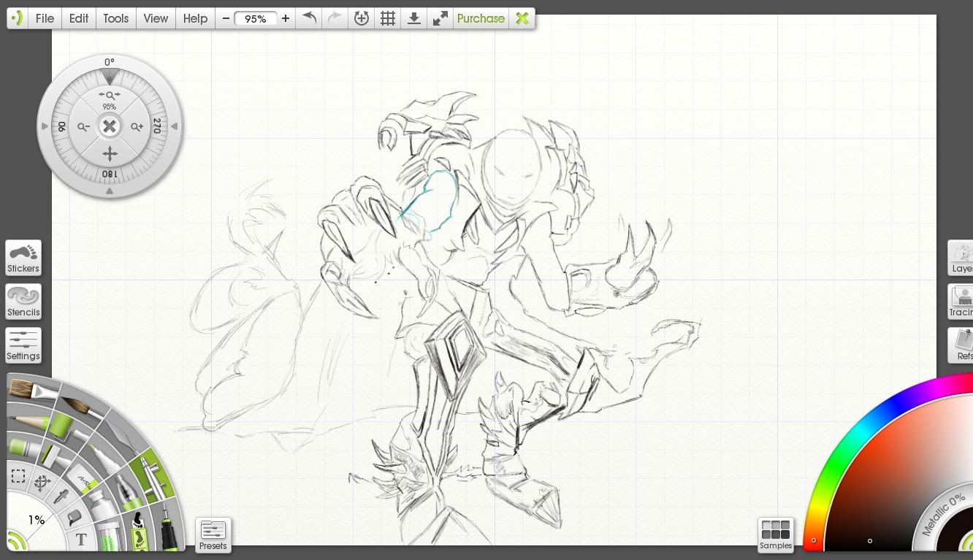
Task: Click the 1% tool size indicator
Action: (37, 521)
